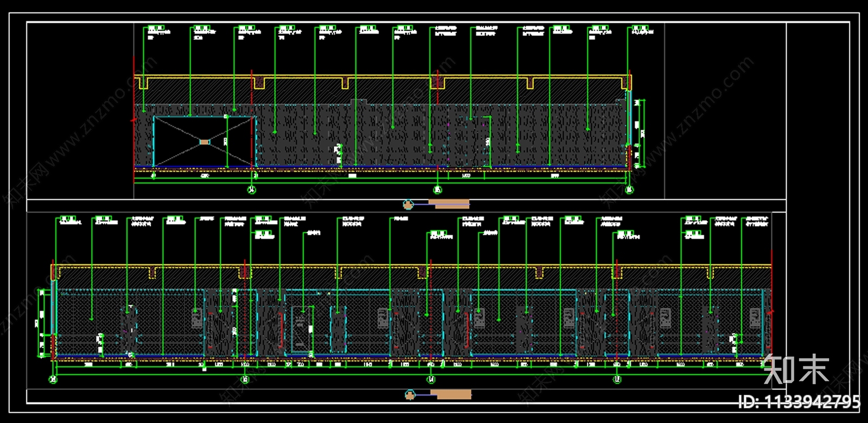This screenshot has height=423, width=868.
Task: Select the orange title bar under upper elevation
Action: 449,204
